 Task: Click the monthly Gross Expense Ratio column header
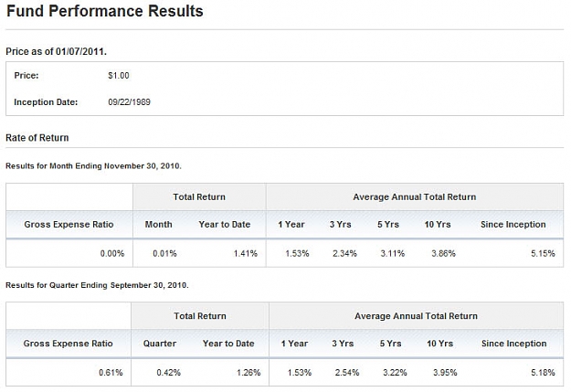(x=69, y=225)
